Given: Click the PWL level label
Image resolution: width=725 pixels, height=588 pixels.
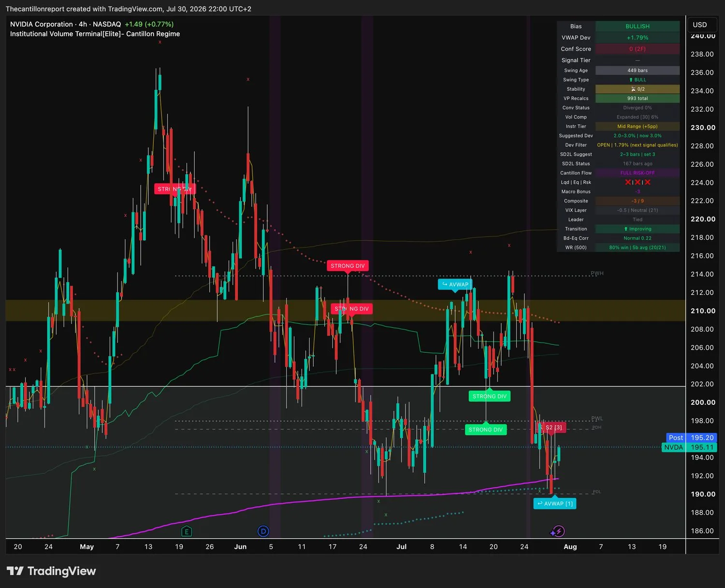Looking at the screenshot, I should point(597,419).
